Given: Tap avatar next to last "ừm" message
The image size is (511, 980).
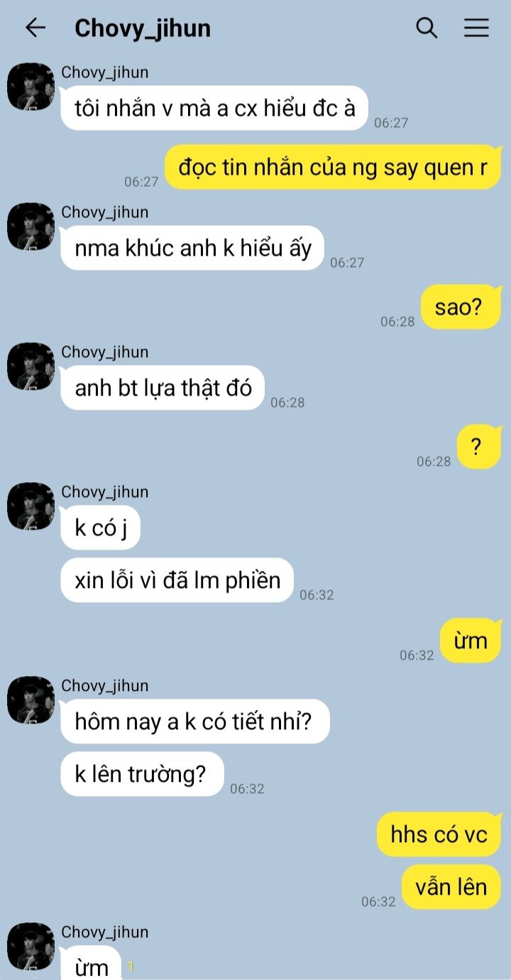Looking at the screenshot, I should click(x=31, y=947).
